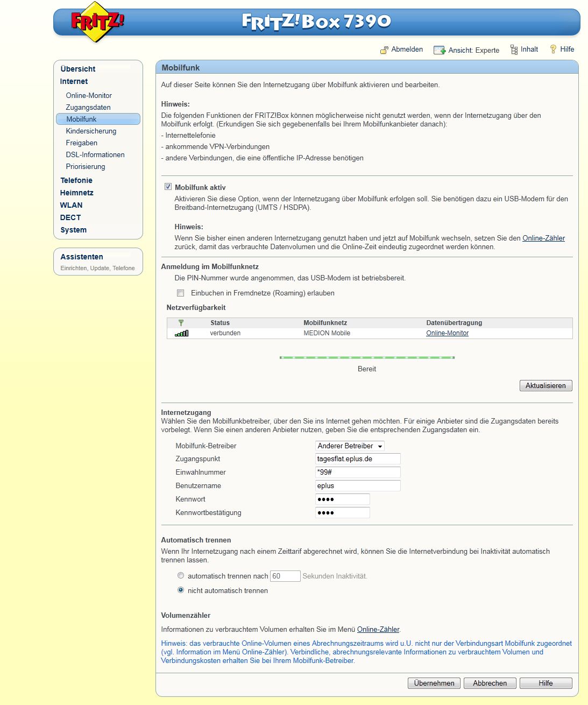Image resolution: width=588 pixels, height=705 pixels.
Task: Open Zugangsdaten page
Action: click(88, 107)
